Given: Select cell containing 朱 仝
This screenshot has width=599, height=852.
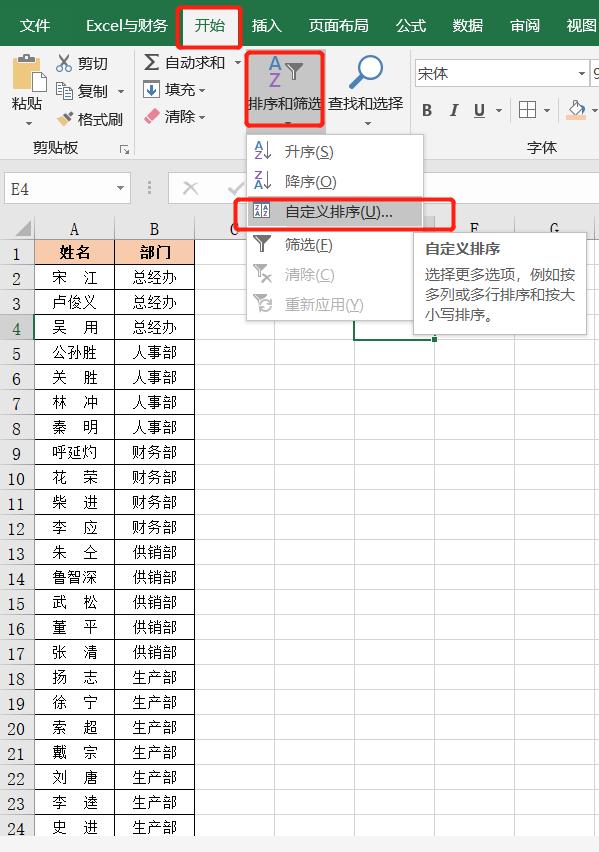Looking at the screenshot, I should pos(74,553).
